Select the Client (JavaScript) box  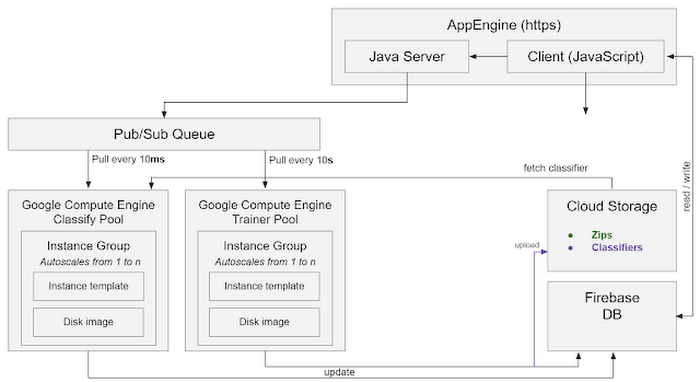point(585,57)
